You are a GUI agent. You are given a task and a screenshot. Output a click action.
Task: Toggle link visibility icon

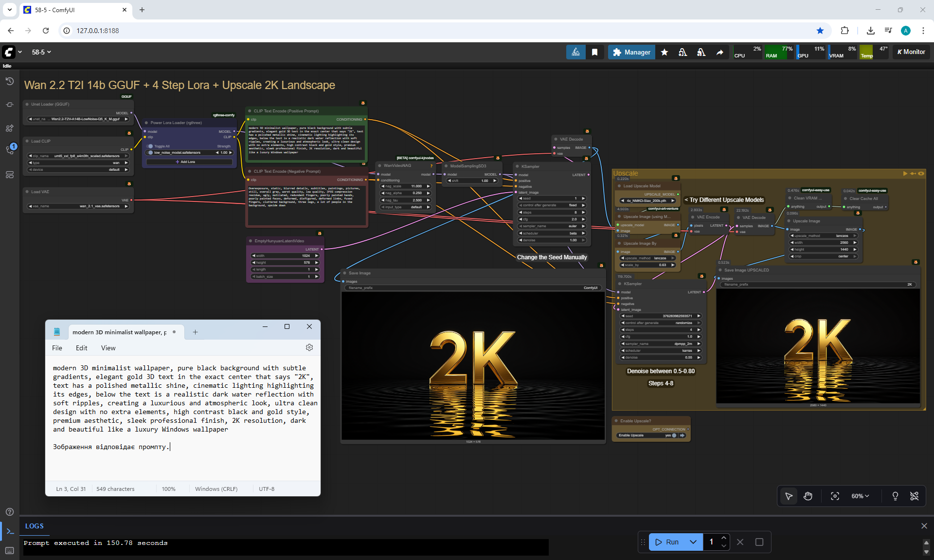[914, 496]
